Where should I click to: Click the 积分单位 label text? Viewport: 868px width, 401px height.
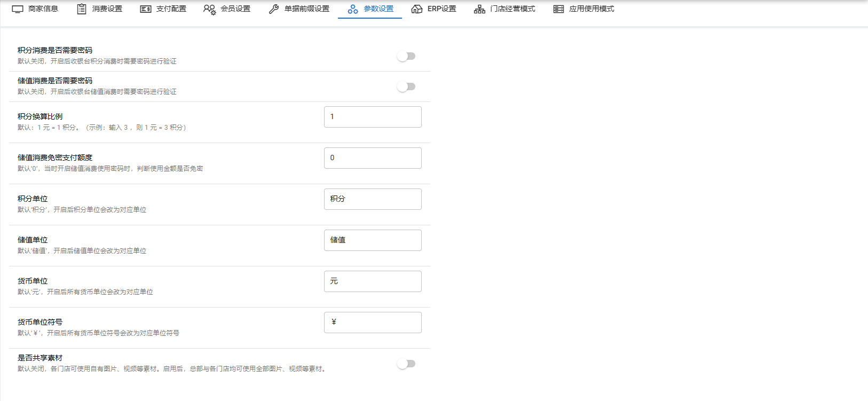pyautogui.click(x=33, y=199)
